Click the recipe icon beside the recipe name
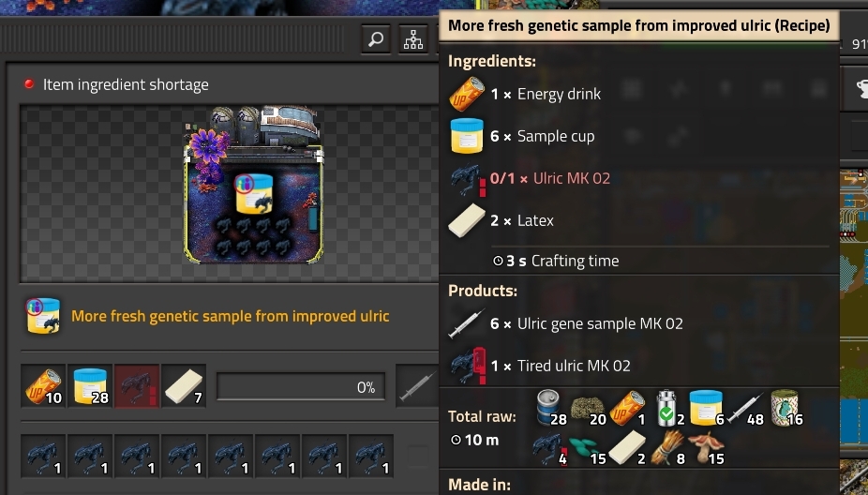868x495 pixels. point(43,316)
